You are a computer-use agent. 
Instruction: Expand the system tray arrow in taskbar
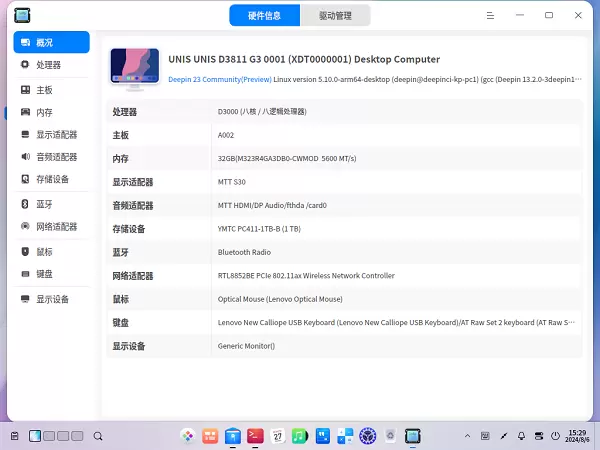pyautogui.click(x=465, y=436)
